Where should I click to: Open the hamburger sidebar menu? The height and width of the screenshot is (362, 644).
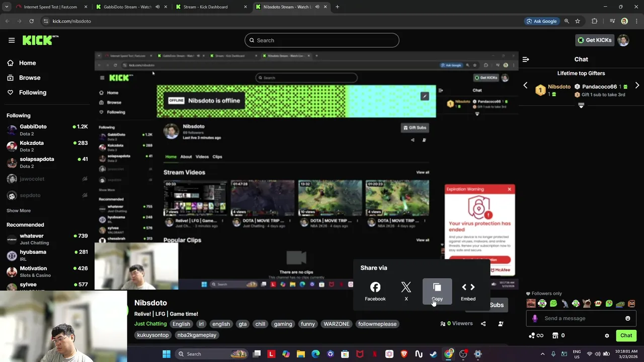tap(12, 40)
